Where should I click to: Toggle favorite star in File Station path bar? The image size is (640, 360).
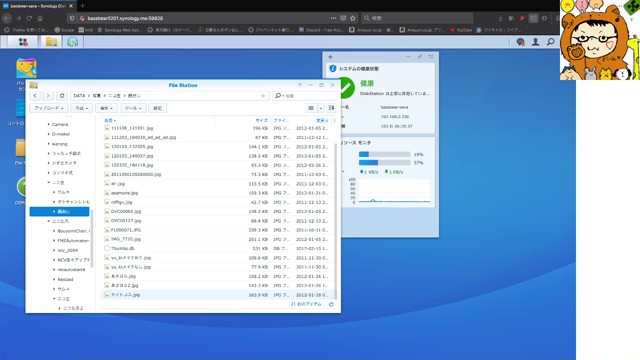[x=263, y=96]
